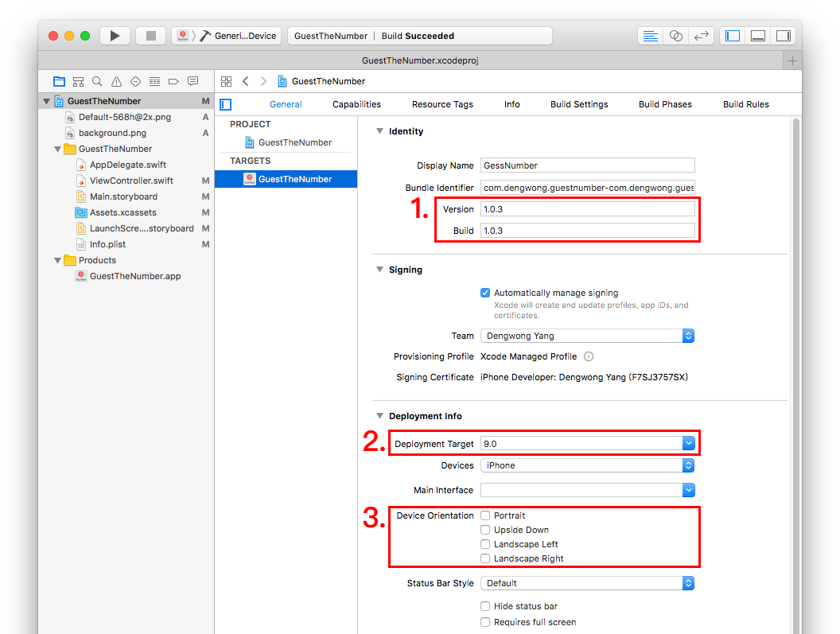Go back in editor history
This screenshot has height=634, width=840.
point(246,81)
